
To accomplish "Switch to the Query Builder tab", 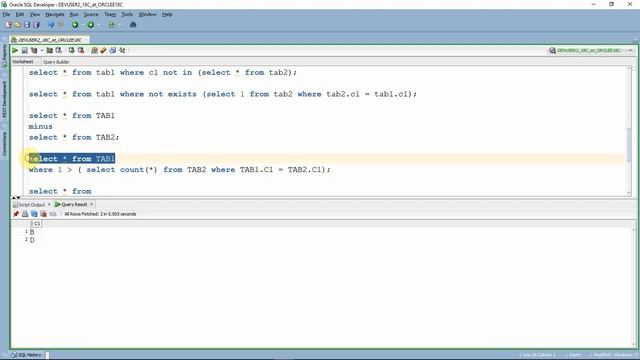I will (x=56, y=62).
